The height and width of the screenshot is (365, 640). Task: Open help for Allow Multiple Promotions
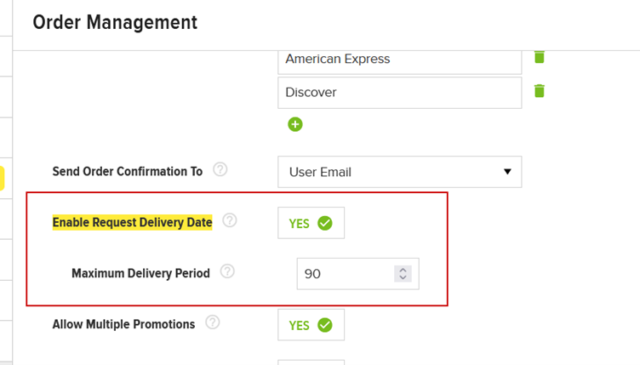pos(213,323)
